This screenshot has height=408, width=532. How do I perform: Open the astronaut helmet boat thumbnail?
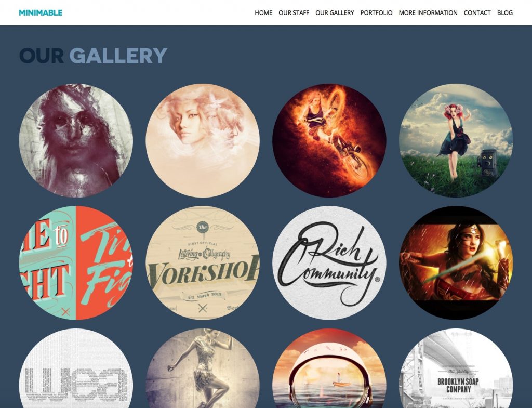329,368
